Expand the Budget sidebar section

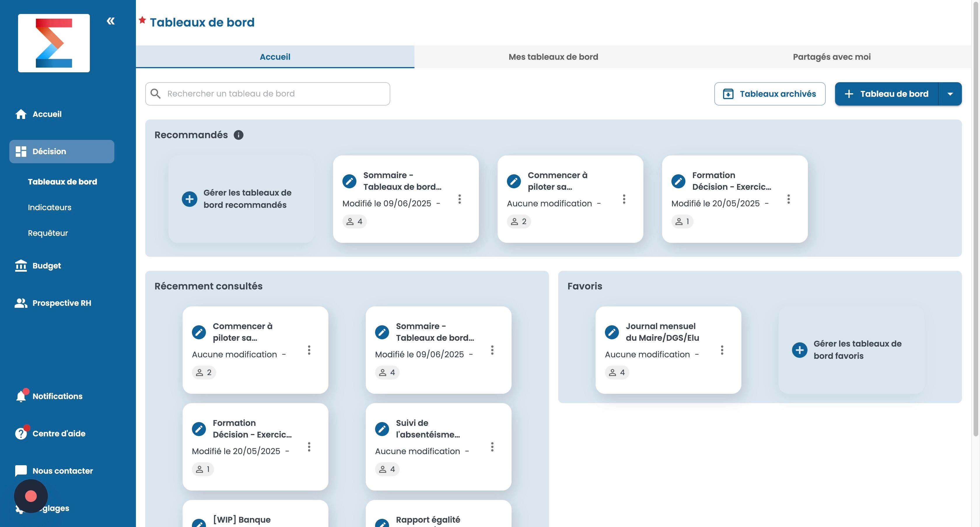click(46, 266)
